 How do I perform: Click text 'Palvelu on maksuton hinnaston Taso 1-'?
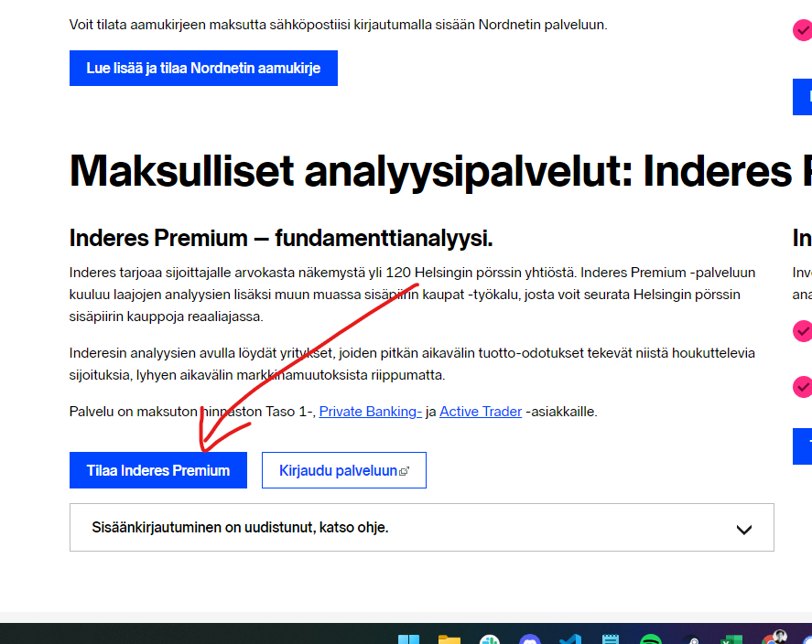192,412
